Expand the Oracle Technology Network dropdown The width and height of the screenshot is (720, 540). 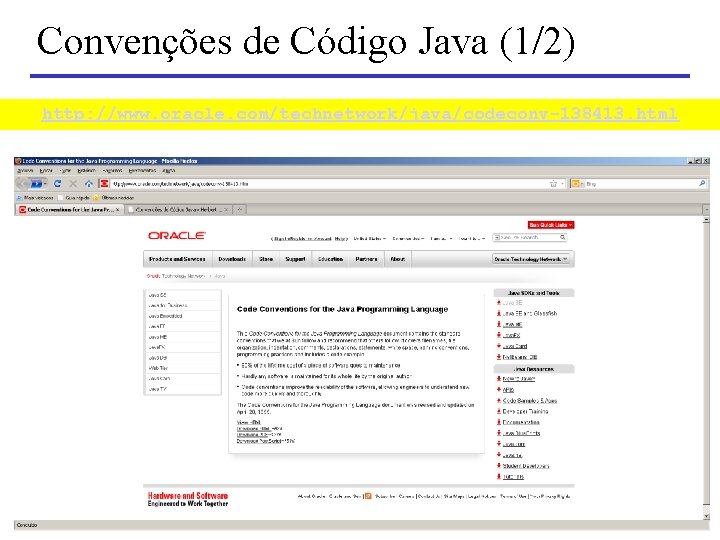pos(531,259)
